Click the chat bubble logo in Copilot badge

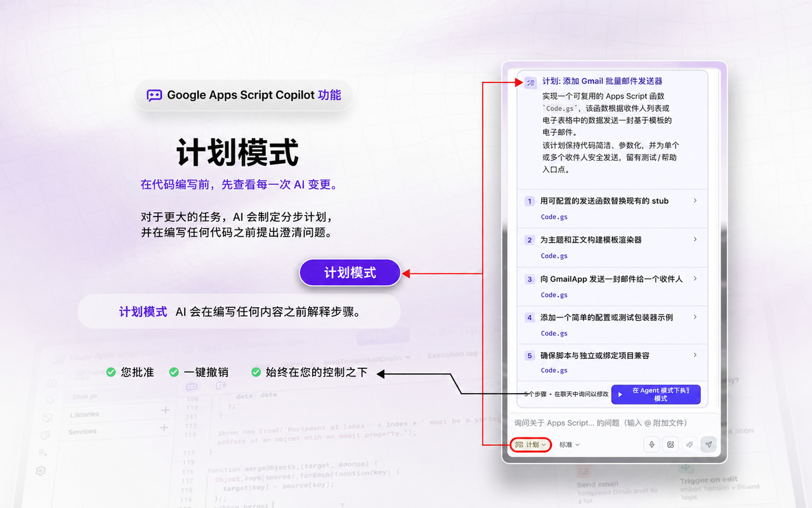point(154,95)
